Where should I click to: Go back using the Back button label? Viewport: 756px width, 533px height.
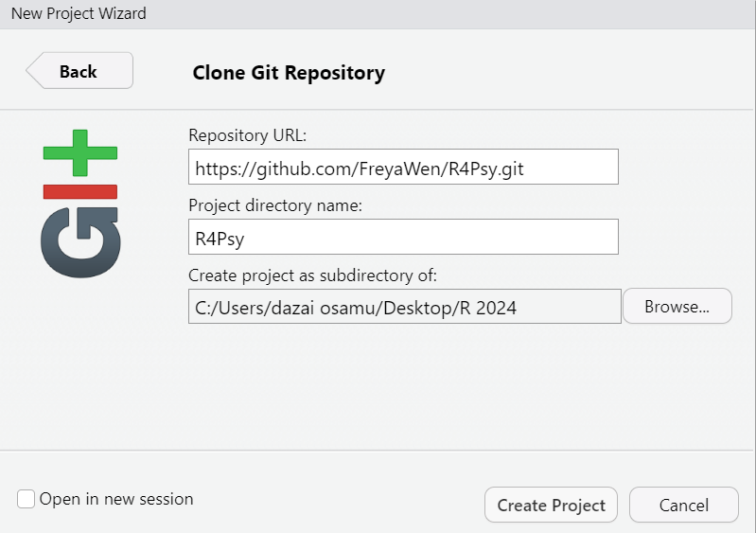click(x=79, y=71)
